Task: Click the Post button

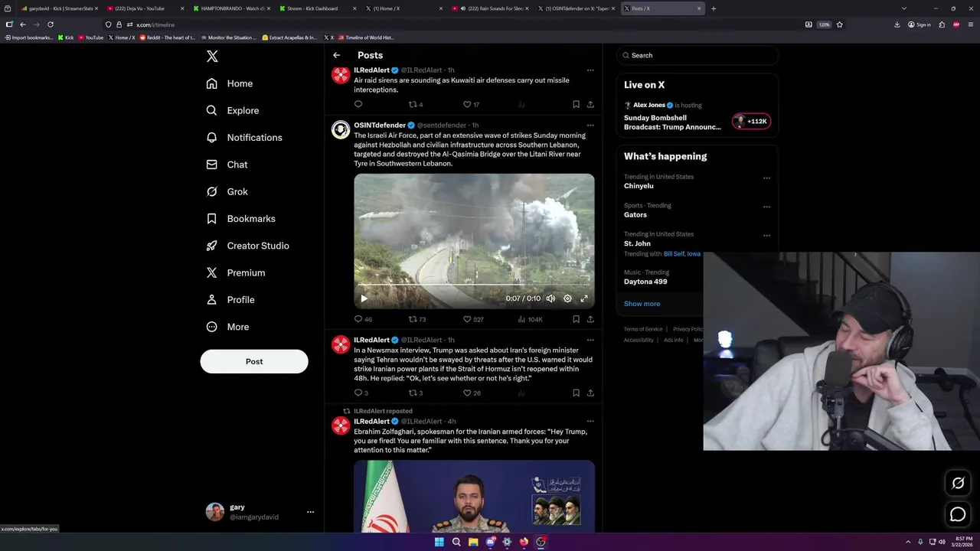Action: (x=254, y=361)
